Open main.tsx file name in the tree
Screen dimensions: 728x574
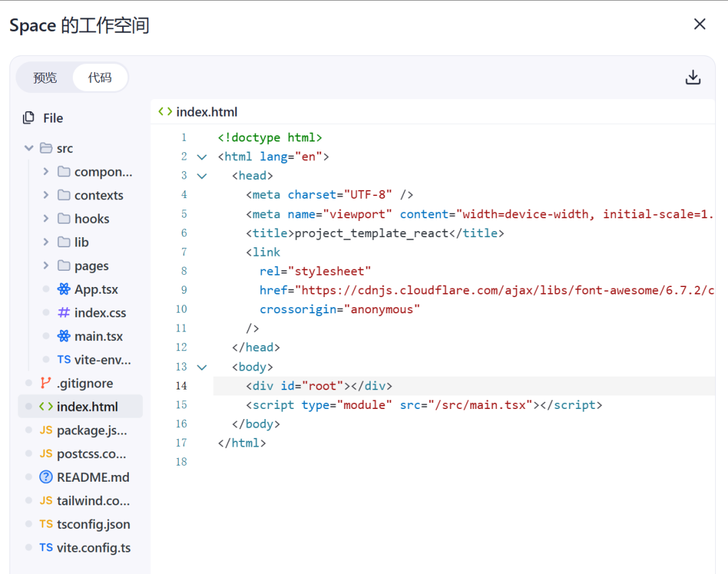pyautogui.click(x=98, y=336)
